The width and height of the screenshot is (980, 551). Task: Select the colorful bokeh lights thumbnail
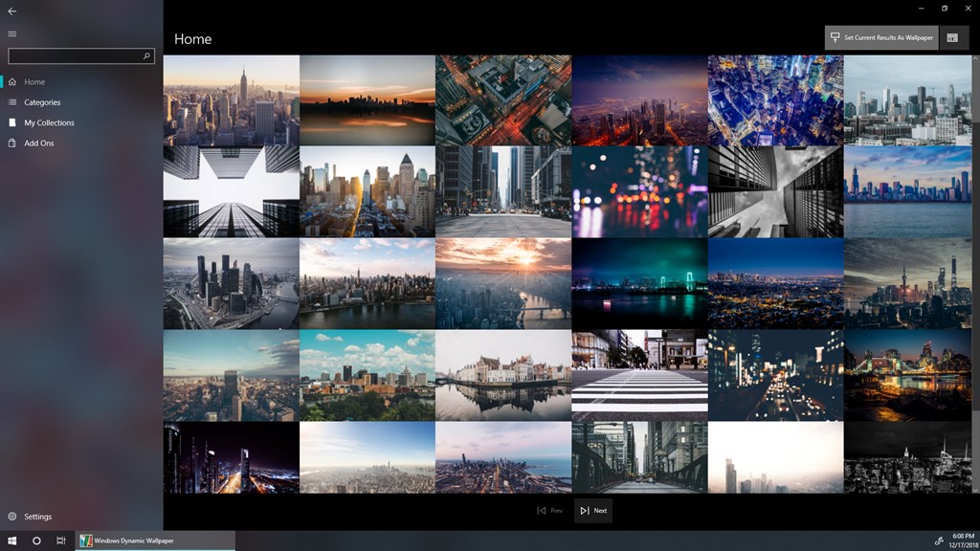pyautogui.click(x=639, y=191)
